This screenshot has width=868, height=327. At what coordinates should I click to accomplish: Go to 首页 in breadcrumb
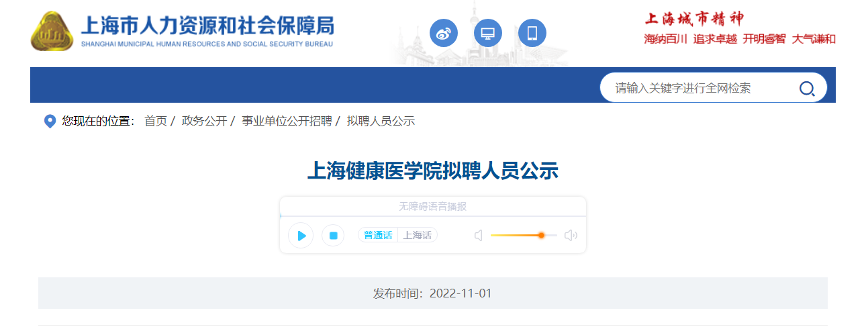pos(156,122)
